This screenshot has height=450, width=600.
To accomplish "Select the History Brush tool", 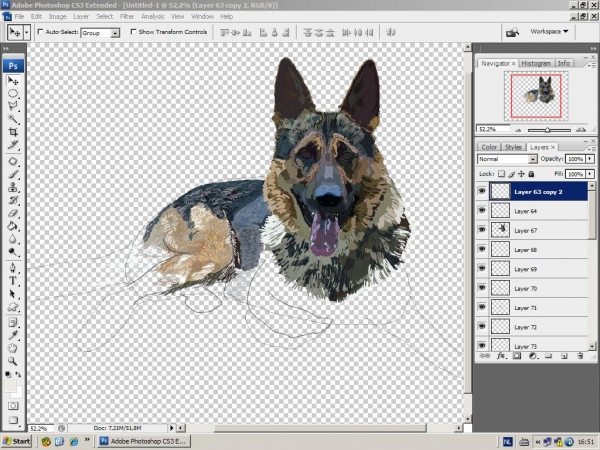I will coord(13,201).
